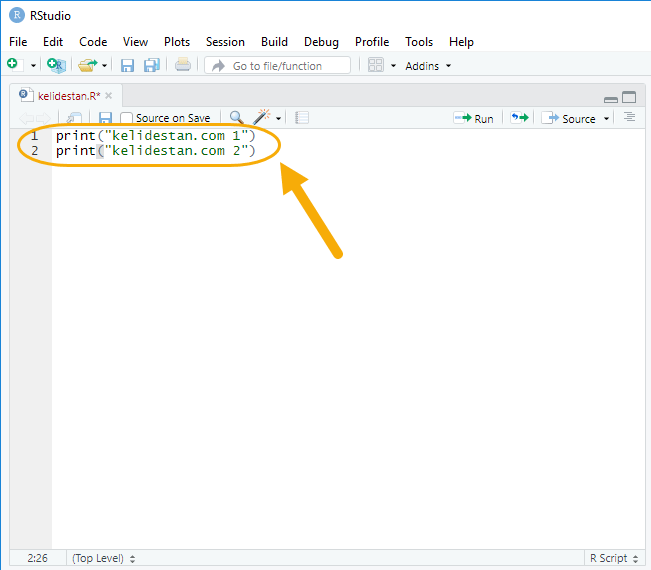Maximize the source editor pane
Image resolution: width=651 pixels, height=570 pixels.
click(x=629, y=97)
